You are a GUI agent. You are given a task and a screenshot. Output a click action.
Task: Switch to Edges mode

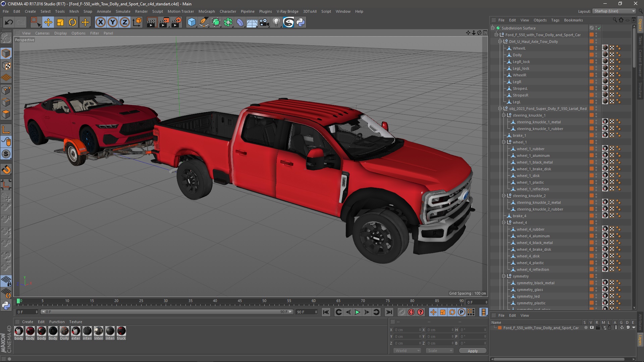6,102
